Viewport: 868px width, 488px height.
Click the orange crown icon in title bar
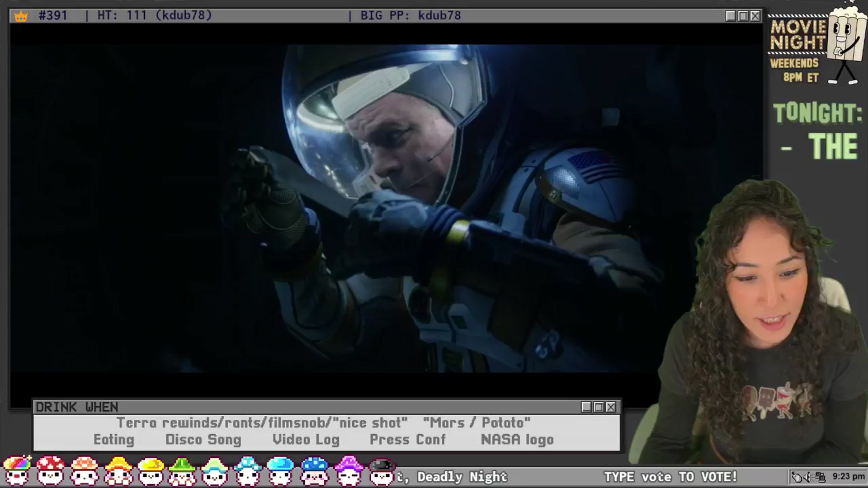21,16
